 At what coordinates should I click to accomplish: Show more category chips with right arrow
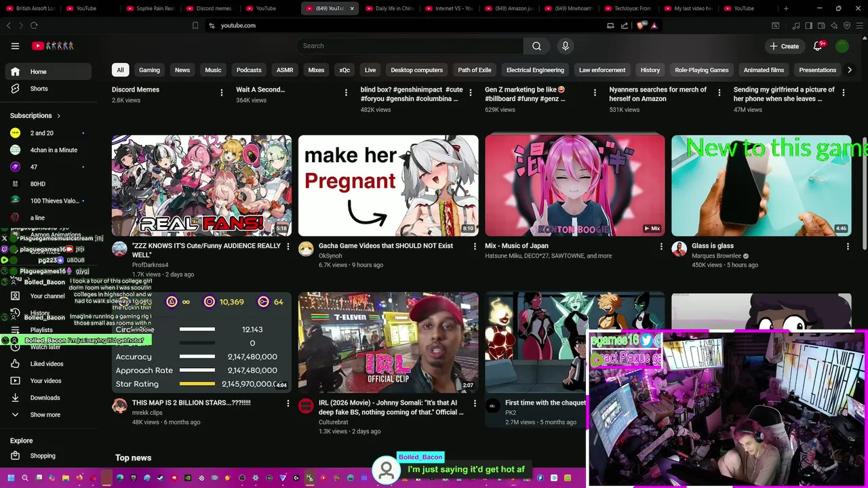(x=849, y=70)
